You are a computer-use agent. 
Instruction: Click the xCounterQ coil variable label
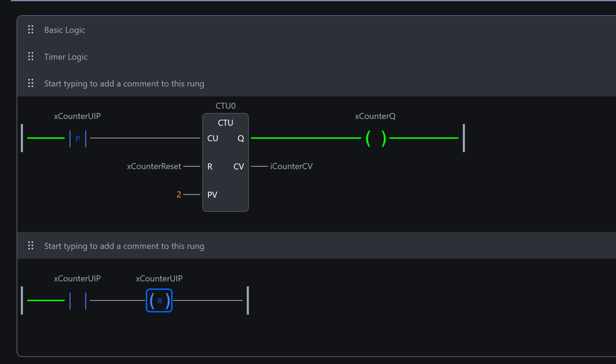point(375,116)
